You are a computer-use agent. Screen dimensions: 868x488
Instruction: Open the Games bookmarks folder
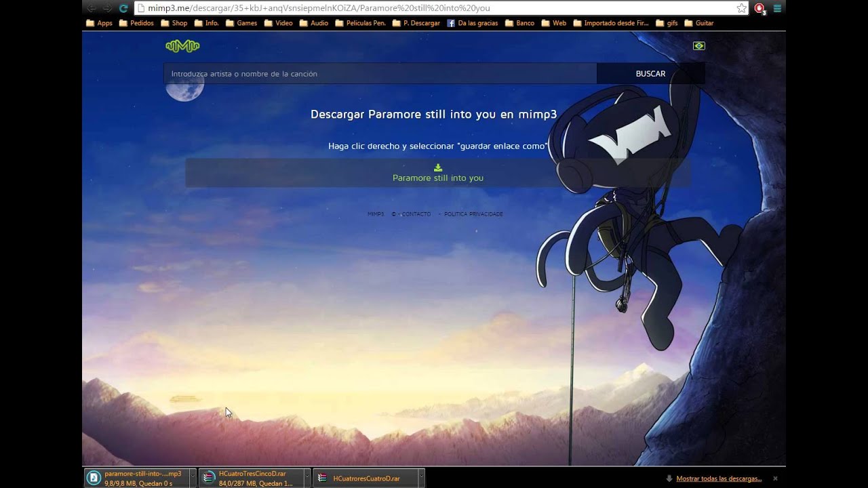(241, 23)
